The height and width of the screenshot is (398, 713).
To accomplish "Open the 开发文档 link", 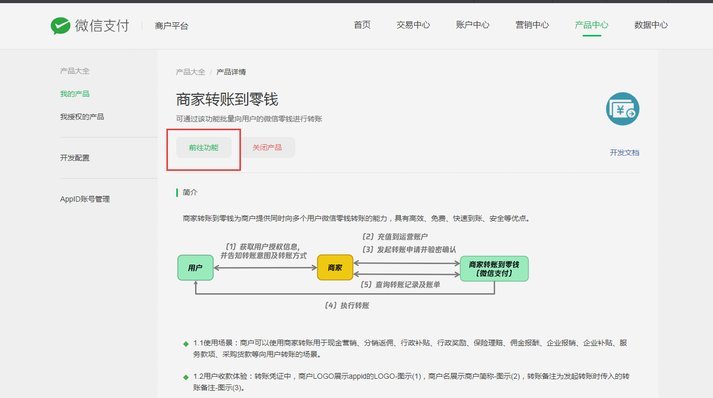I will (x=624, y=152).
